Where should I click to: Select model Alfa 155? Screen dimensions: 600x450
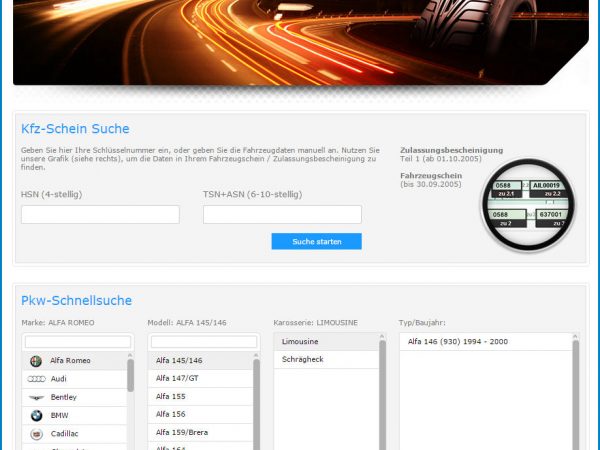pos(201,396)
